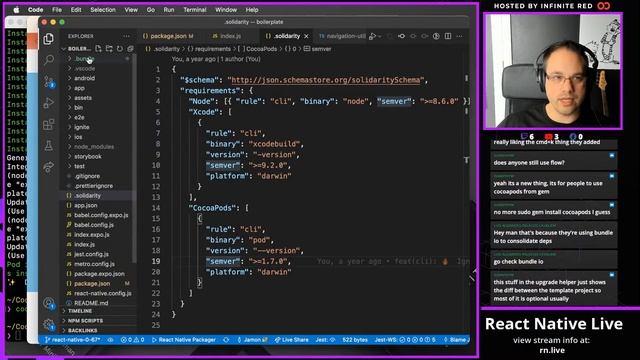Open the Source Control view

click(49, 81)
